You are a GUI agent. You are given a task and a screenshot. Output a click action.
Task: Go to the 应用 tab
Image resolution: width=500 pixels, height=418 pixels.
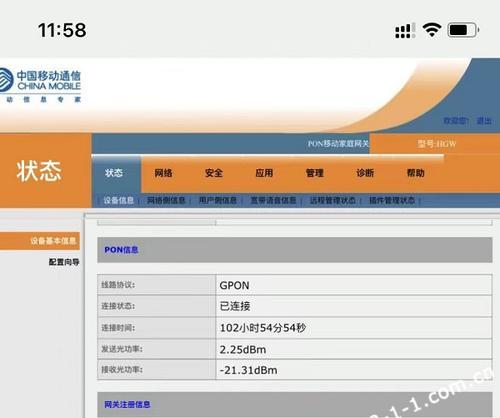click(264, 173)
